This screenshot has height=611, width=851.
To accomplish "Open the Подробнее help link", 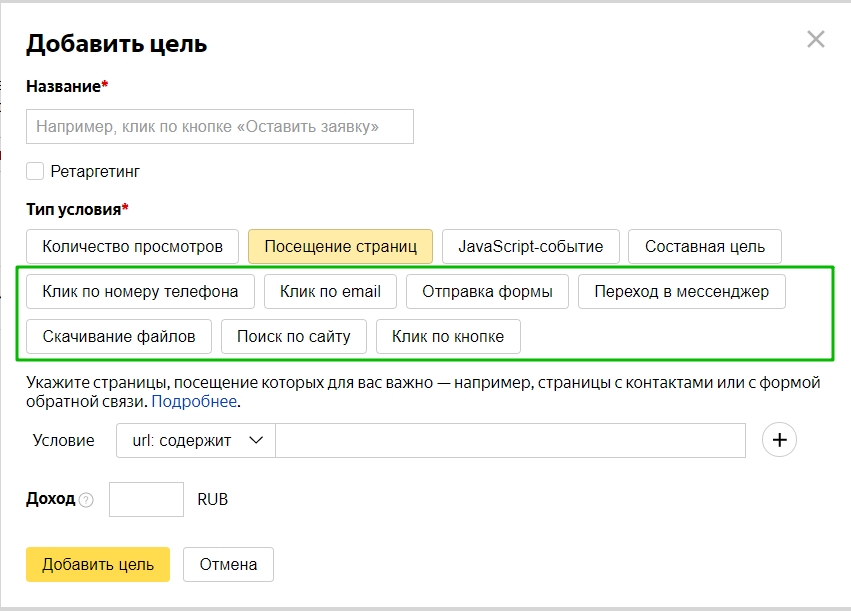I will point(194,402).
